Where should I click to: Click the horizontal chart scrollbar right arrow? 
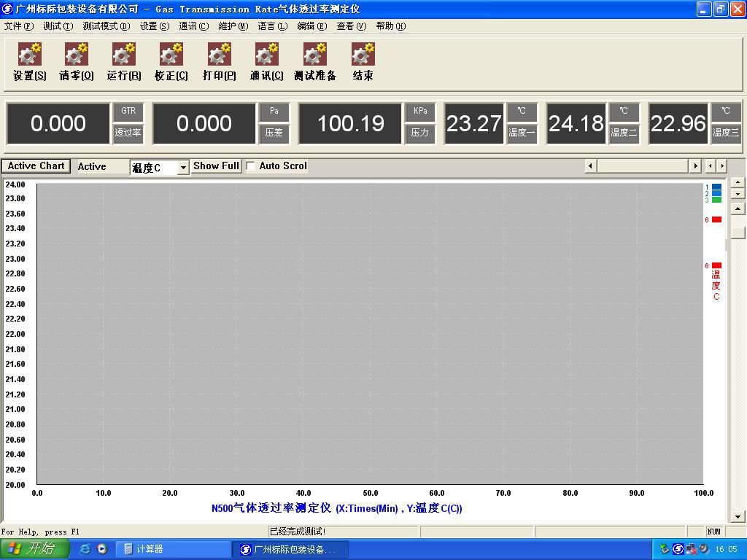(x=695, y=166)
